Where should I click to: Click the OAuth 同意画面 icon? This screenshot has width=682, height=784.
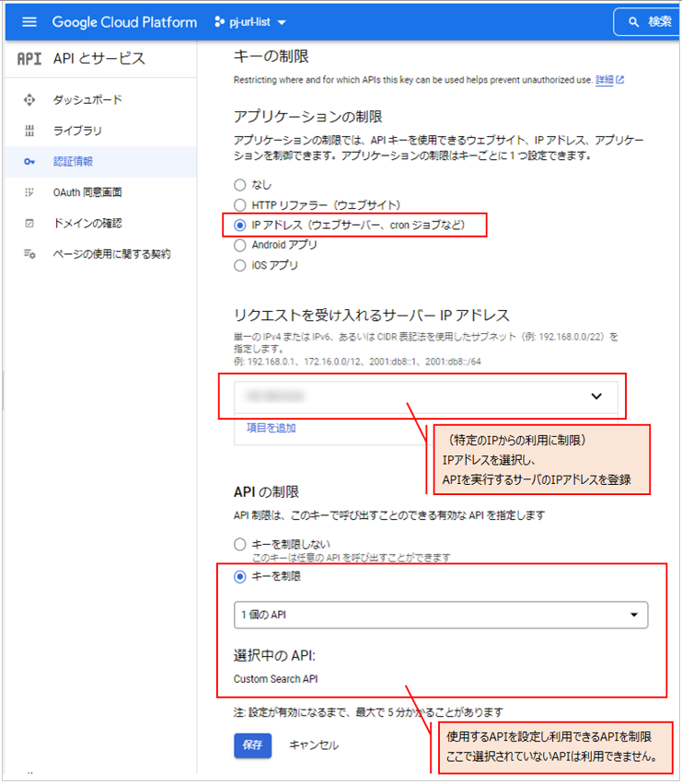click(29, 192)
